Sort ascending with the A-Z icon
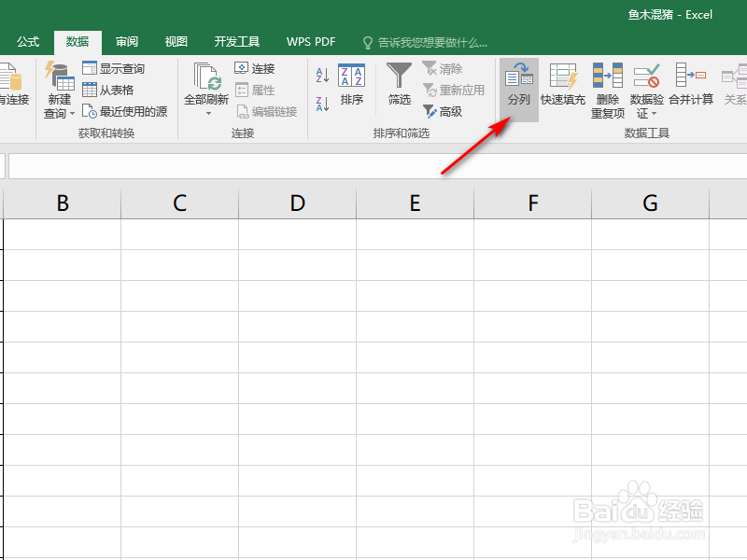This screenshot has height=560, width=747. pyautogui.click(x=322, y=76)
